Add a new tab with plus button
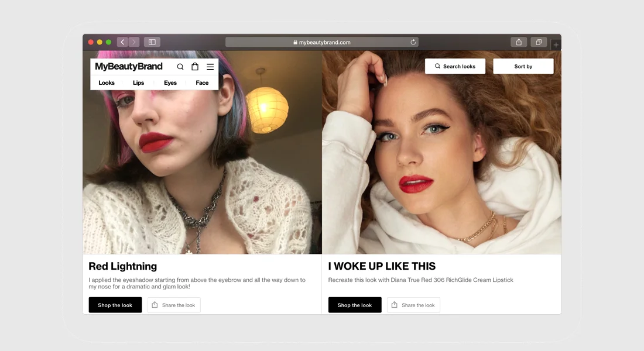The image size is (644, 351). 556,44
